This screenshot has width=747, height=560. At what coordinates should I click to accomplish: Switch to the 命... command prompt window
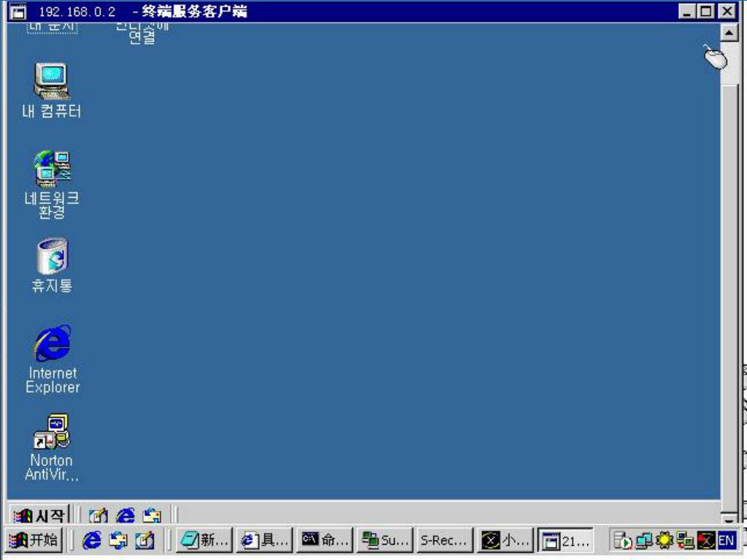(x=325, y=540)
